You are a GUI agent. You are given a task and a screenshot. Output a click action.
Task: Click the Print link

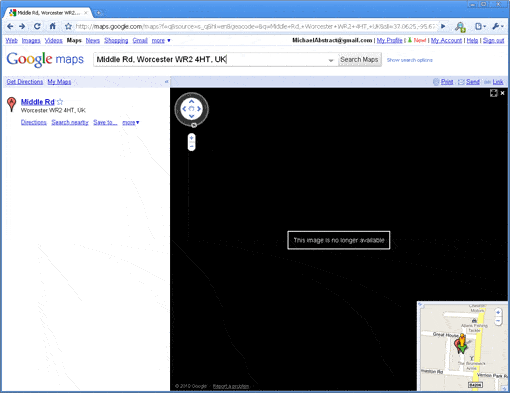[447, 82]
